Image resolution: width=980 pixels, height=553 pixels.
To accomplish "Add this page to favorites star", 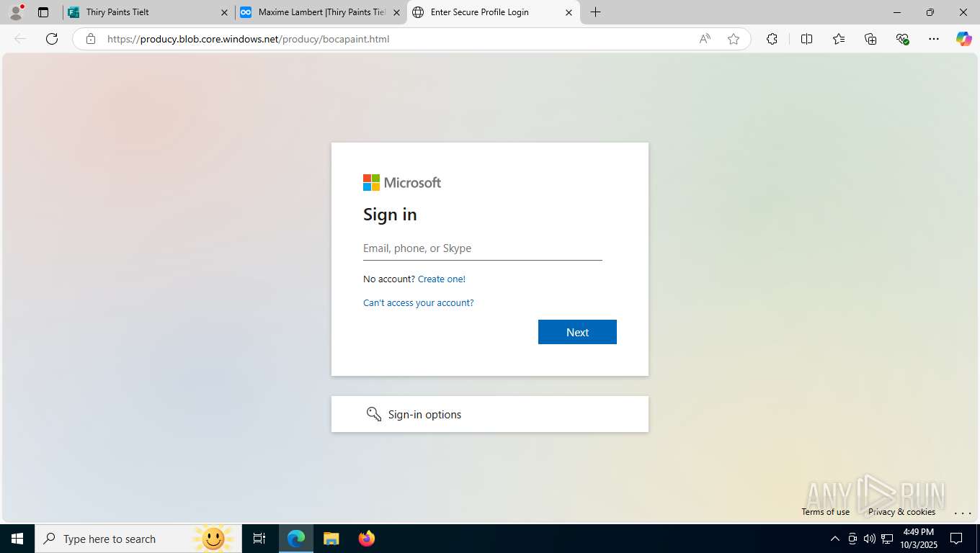I will (x=734, y=39).
